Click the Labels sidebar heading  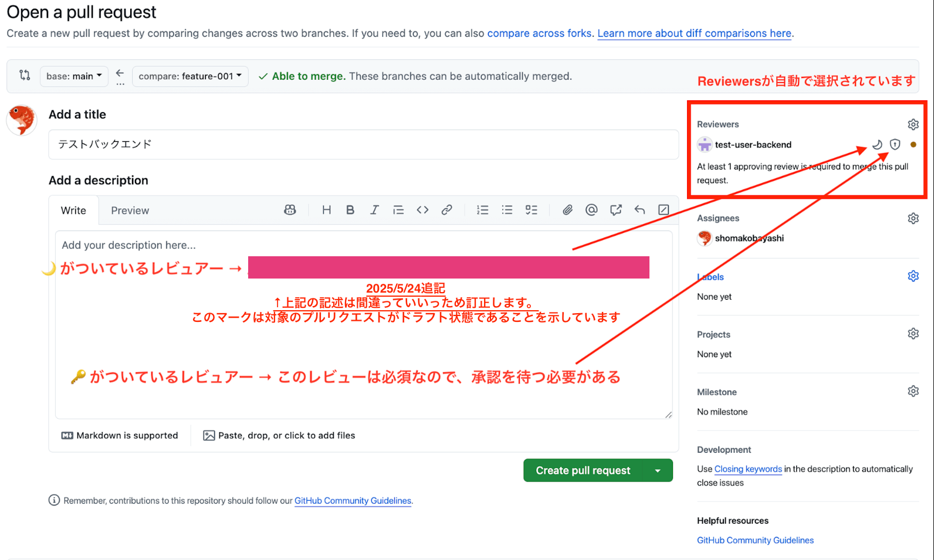tap(710, 277)
